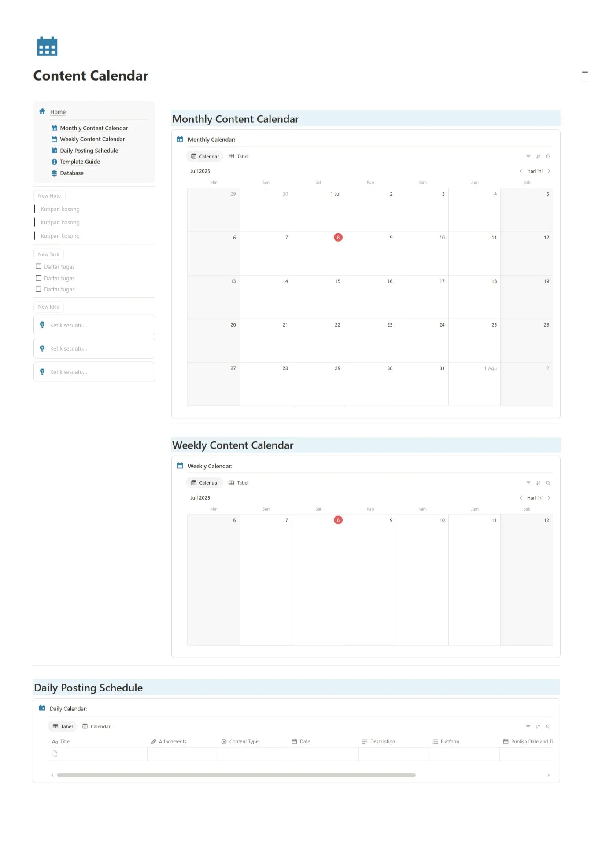Open Weekly Content Calendar sidebar link
This screenshot has height=868, width=591.
[x=92, y=139]
